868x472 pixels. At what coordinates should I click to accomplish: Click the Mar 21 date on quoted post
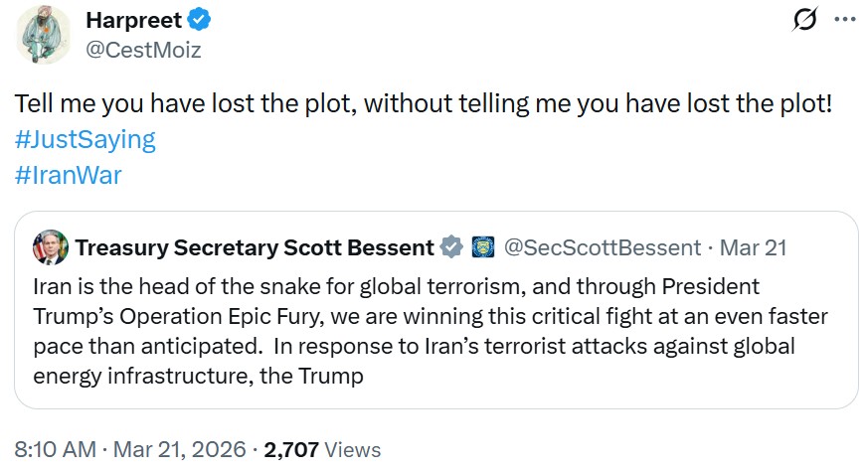click(x=753, y=247)
